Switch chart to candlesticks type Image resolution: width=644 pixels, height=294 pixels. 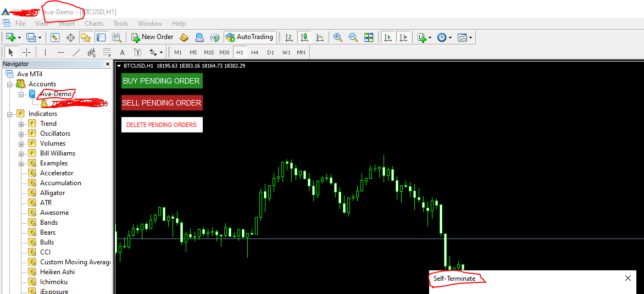coord(304,37)
